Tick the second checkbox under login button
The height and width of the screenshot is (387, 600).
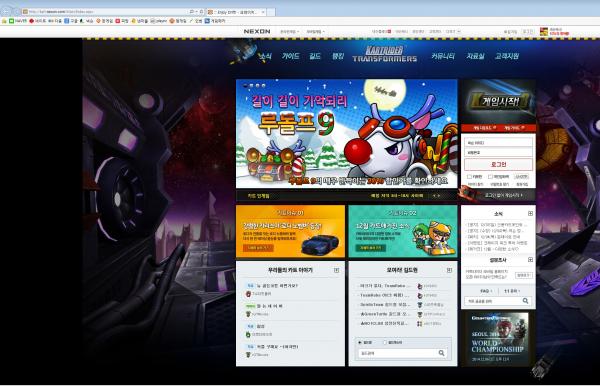tap(490, 176)
